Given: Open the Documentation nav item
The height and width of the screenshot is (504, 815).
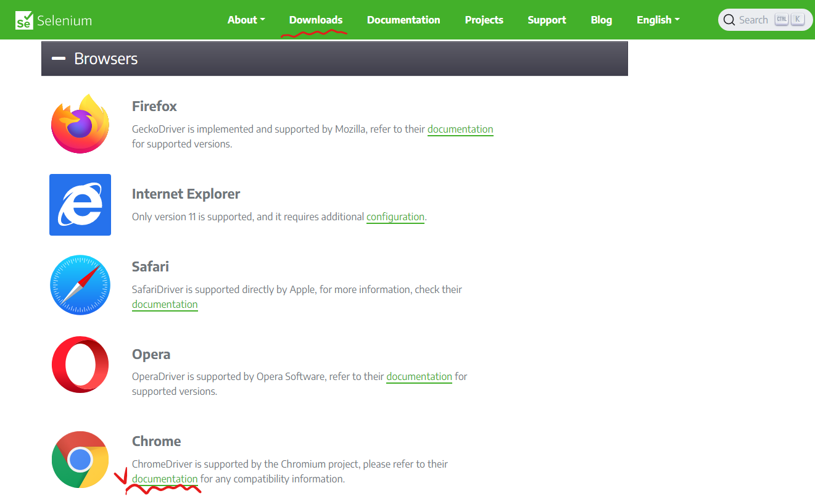Looking at the screenshot, I should tap(403, 20).
